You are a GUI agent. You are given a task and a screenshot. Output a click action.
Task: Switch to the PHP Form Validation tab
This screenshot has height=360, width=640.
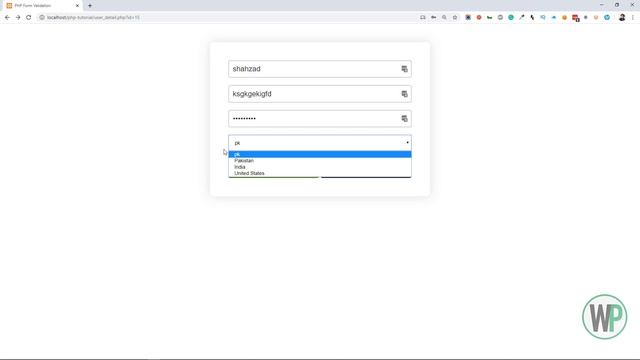(x=41, y=6)
